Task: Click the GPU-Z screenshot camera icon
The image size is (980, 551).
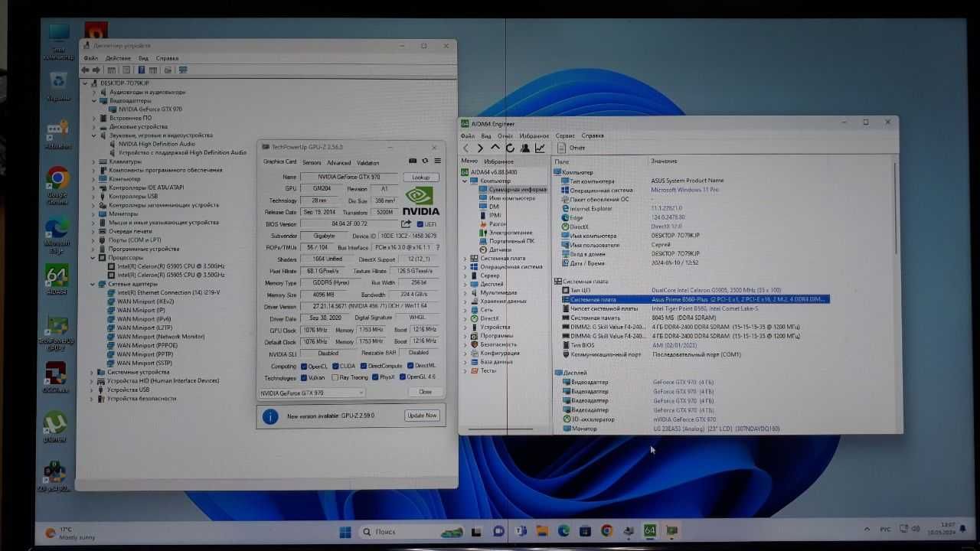Action: click(x=413, y=161)
